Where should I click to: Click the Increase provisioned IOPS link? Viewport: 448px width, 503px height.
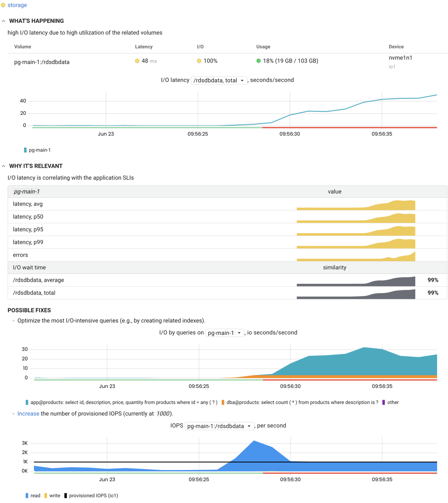[x=28, y=414]
